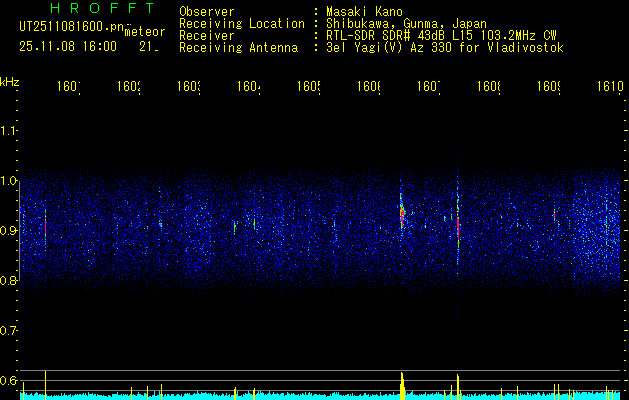Click the RTL-SDR receiver description text
This screenshot has height=400, width=629.
pos(442,36)
